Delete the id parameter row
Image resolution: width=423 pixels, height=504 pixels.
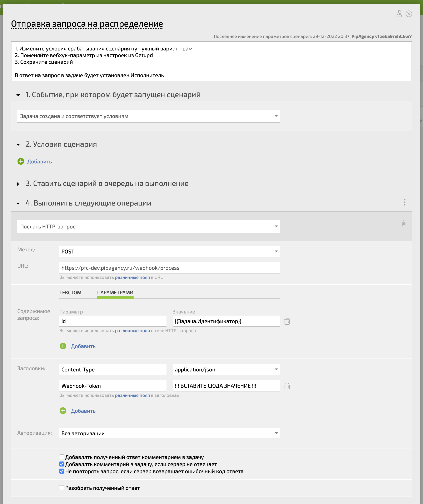pyautogui.click(x=287, y=321)
